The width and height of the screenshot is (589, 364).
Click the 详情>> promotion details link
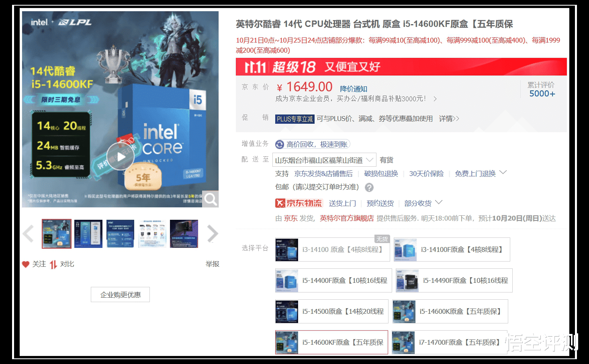point(448,119)
